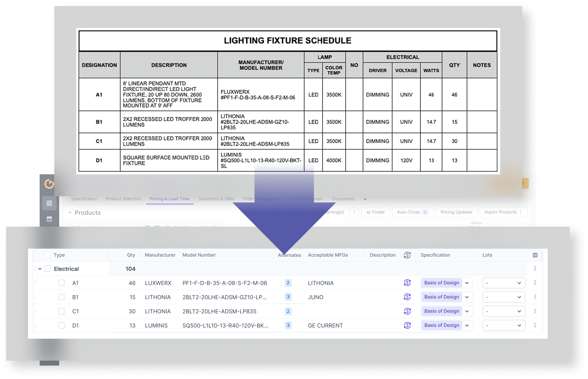Click the orange app logo icon
Viewport: 588px width, 379px height.
(x=49, y=184)
